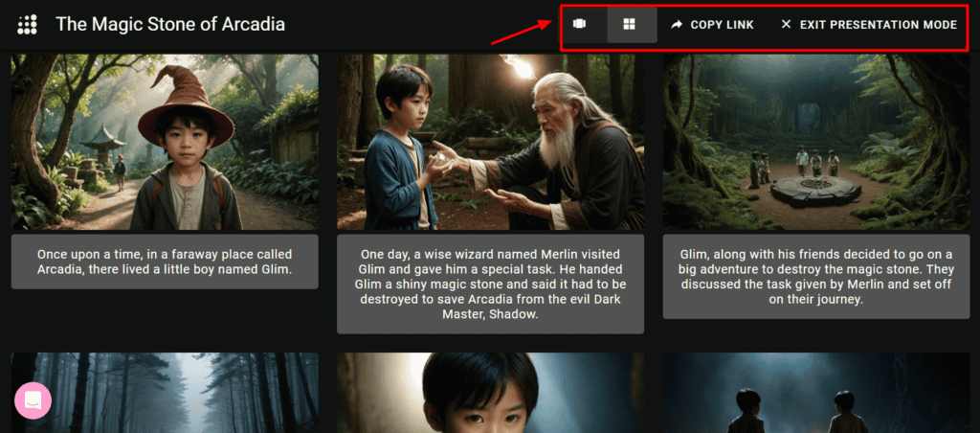
Task: Switch to grid view mode
Action: coord(630,24)
